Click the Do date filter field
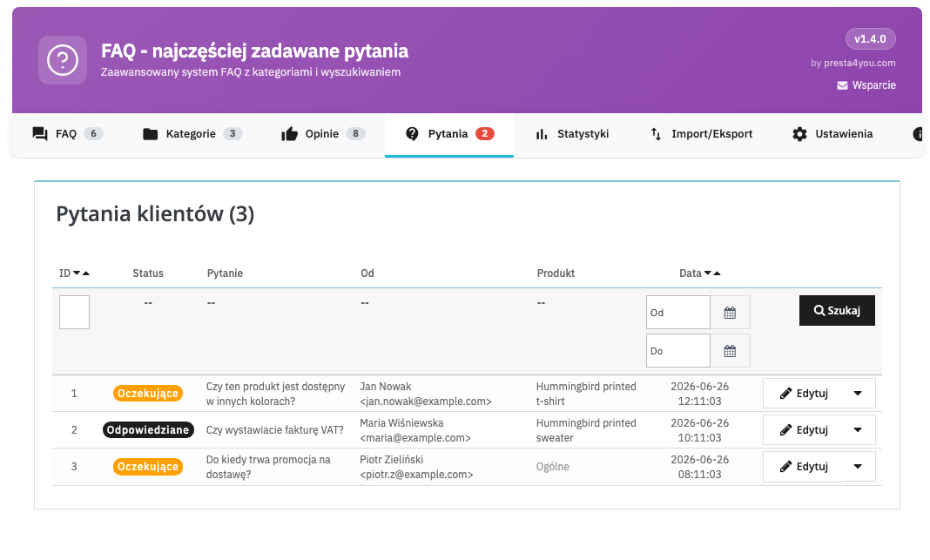Image resolution: width=930 pixels, height=560 pixels. pos(678,351)
